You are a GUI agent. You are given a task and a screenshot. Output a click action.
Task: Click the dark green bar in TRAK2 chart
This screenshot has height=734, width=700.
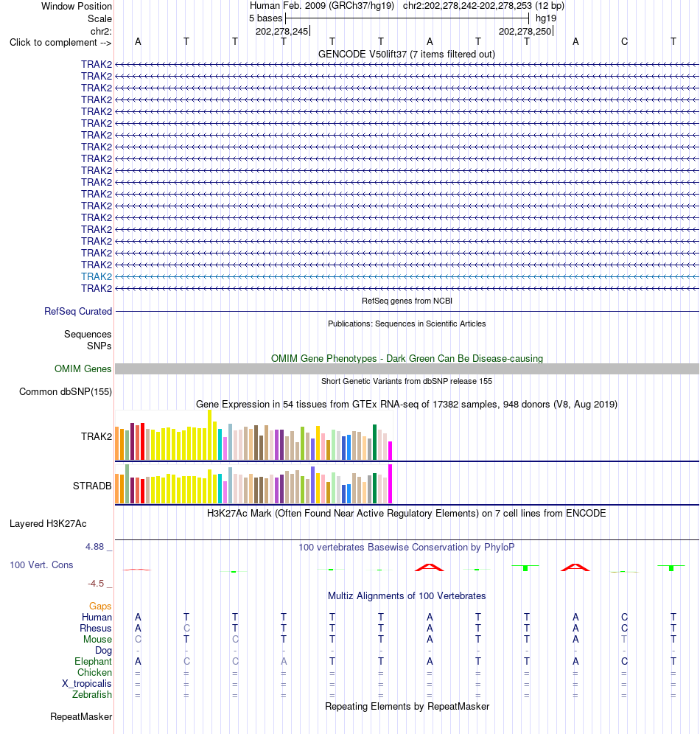point(375,442)
